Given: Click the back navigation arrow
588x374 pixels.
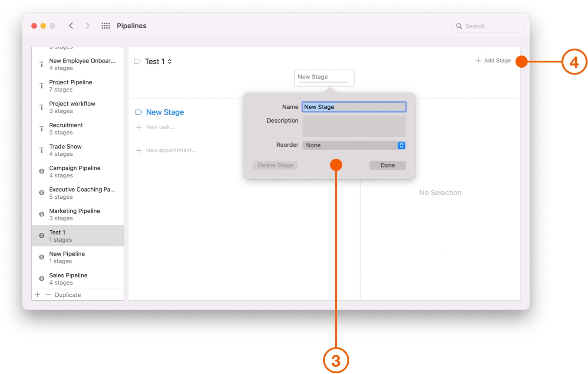Looking at the screenshot, I should (x=71, y=26).
